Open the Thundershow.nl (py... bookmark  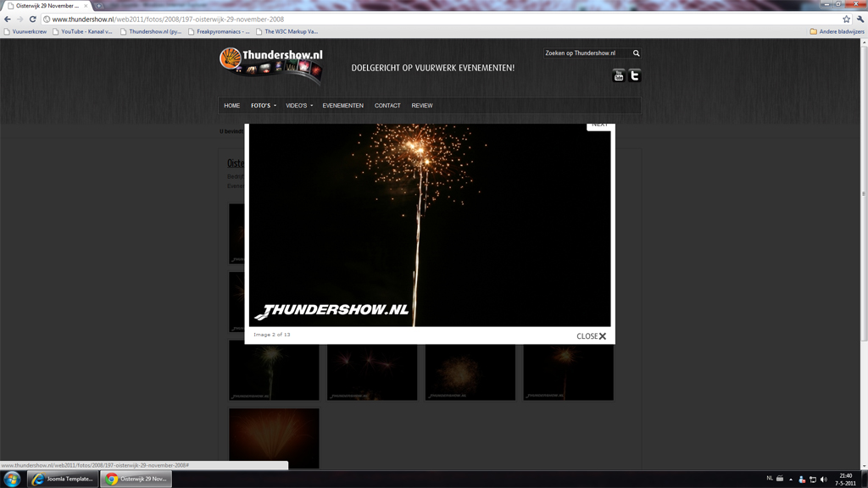coord(151,31)
